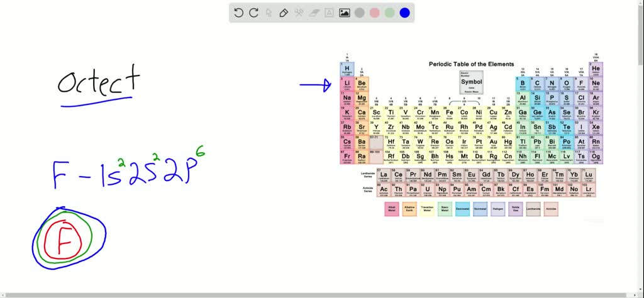Click the Hydrogen H element cell
Screen dimensions: 644x298
[x=347, y=69]
